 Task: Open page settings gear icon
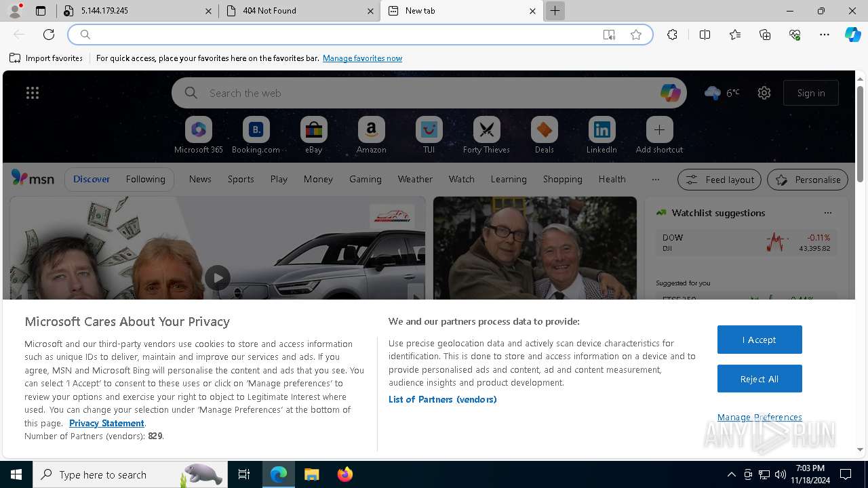coord(764,93)
